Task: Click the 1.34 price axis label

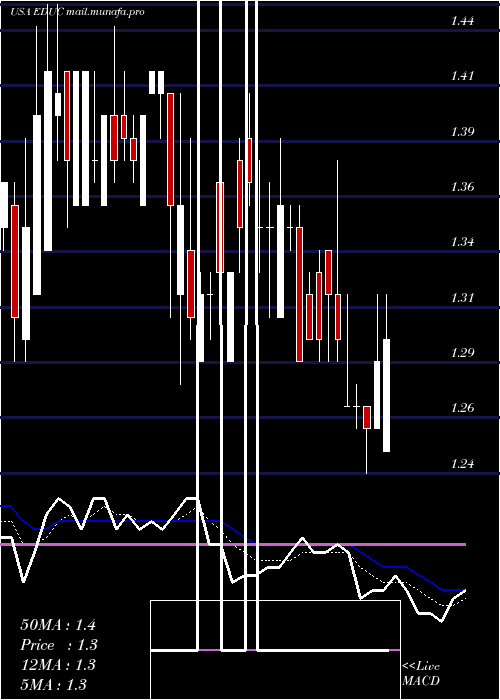Action: pyautogui.click(x=462, y=242)
